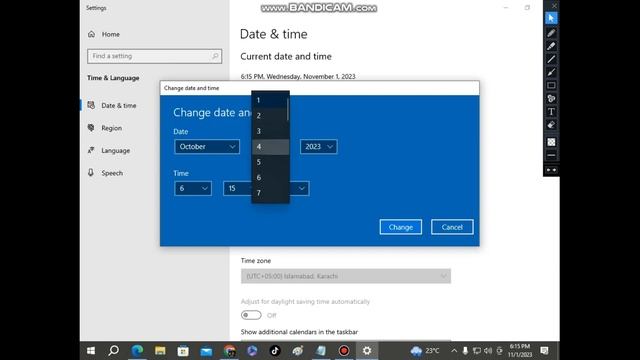
Task: Click the Change button
Action: pos(400,227)
